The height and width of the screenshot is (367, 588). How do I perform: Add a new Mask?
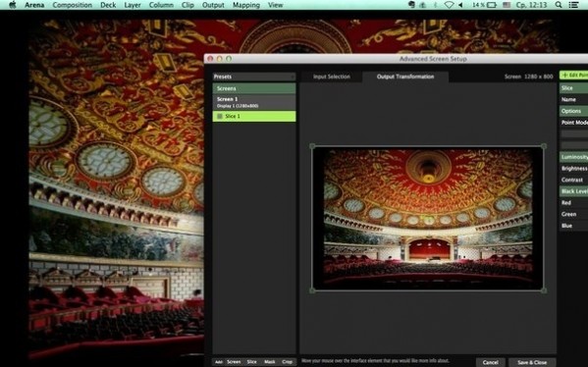tap(270, 362)
